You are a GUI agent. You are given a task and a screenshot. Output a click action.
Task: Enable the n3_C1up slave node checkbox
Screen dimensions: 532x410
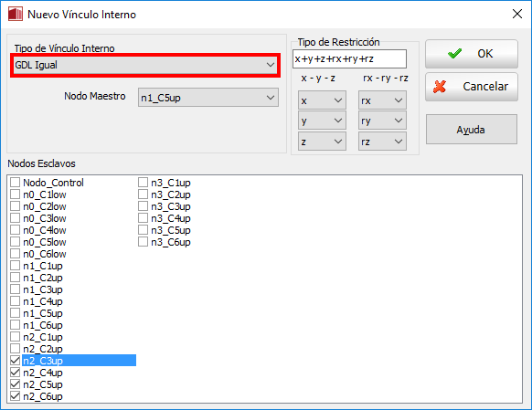pos(143,183)
